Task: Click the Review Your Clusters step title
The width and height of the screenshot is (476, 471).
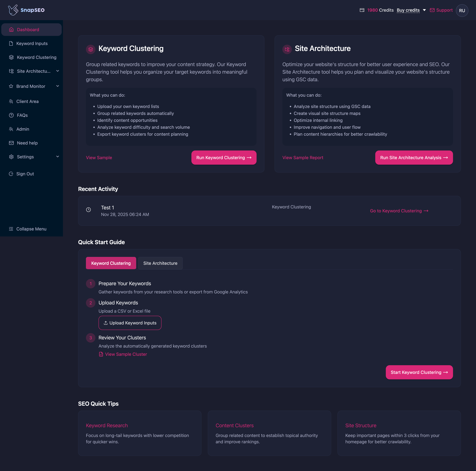Action: click(122, 338)
